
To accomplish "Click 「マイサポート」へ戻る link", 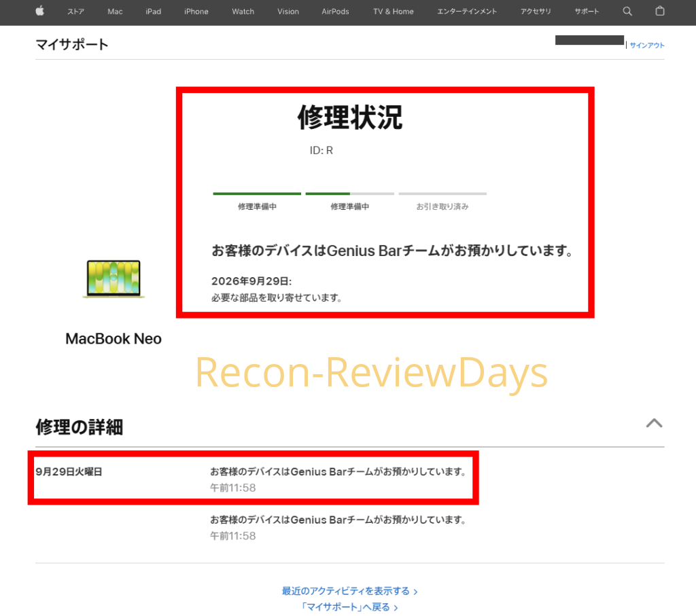I will [350, 607].
